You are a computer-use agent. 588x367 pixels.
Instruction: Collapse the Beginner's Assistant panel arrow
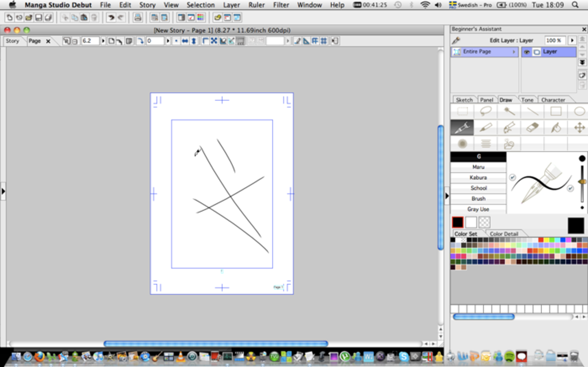pos(447,196)
